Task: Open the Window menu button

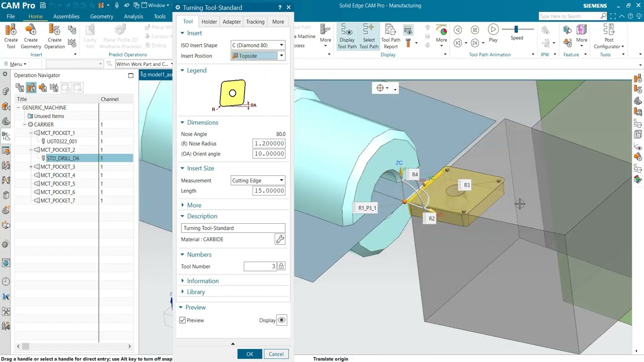Action: [156, 6]
